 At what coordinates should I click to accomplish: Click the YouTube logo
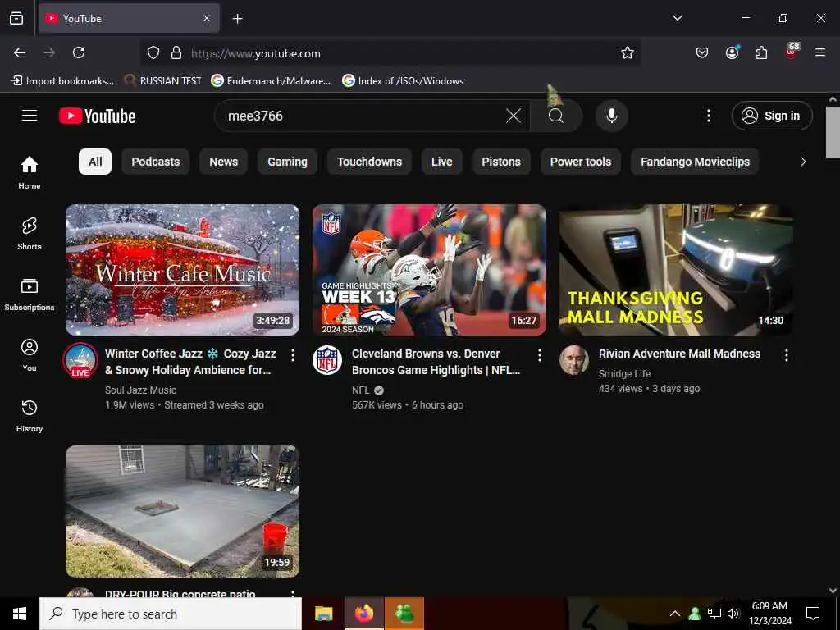pos(97,116)
